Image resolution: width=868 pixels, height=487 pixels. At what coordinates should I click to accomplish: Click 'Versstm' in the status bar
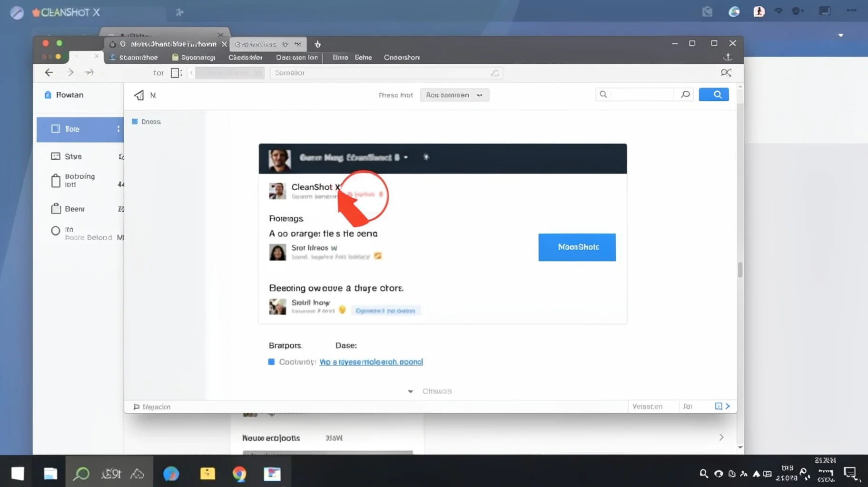pos(647,407)
